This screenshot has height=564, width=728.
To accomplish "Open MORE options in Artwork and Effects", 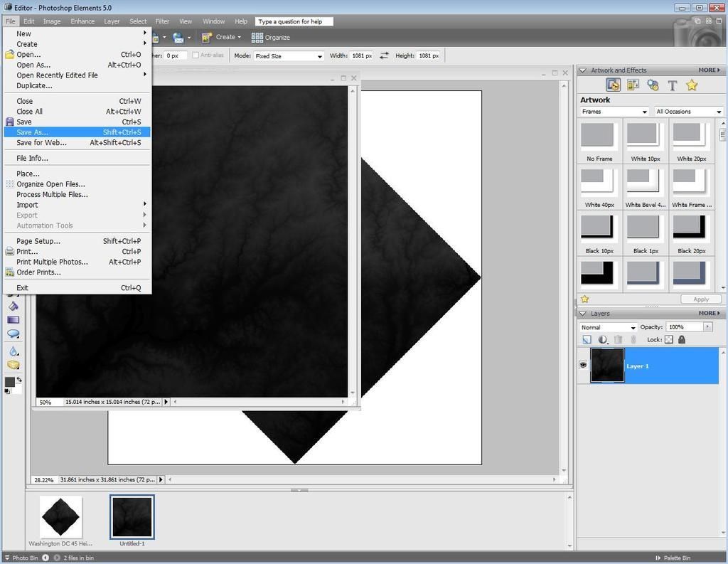I will click(x=708, y=70).
